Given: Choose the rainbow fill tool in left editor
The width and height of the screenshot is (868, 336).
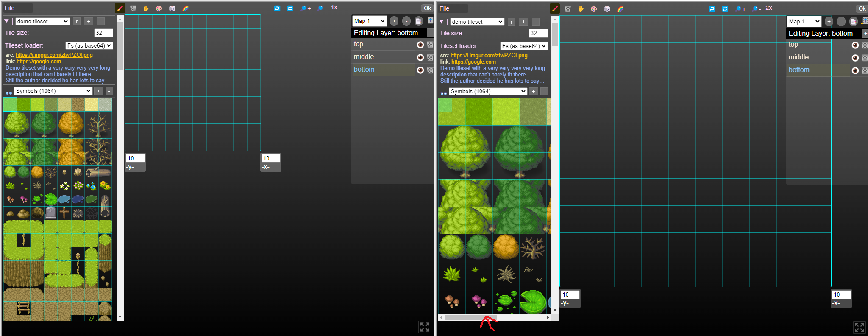Looking at the screenshot, I should coord(185,8).
